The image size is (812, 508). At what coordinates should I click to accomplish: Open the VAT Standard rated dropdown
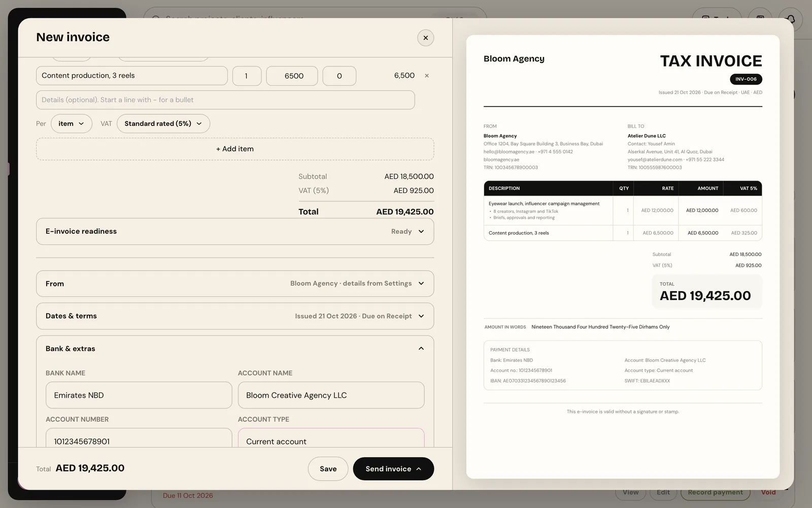[163, 123]
